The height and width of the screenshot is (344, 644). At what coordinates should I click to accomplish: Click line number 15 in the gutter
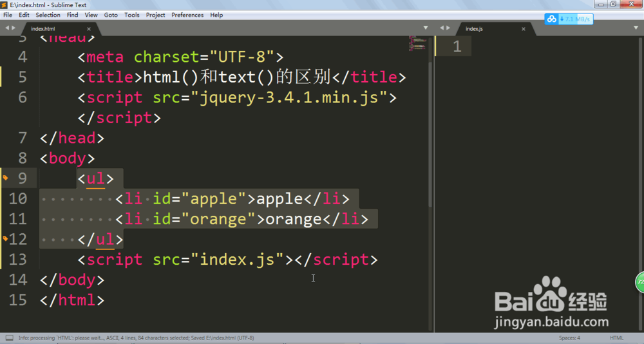(x=18, y=300)
